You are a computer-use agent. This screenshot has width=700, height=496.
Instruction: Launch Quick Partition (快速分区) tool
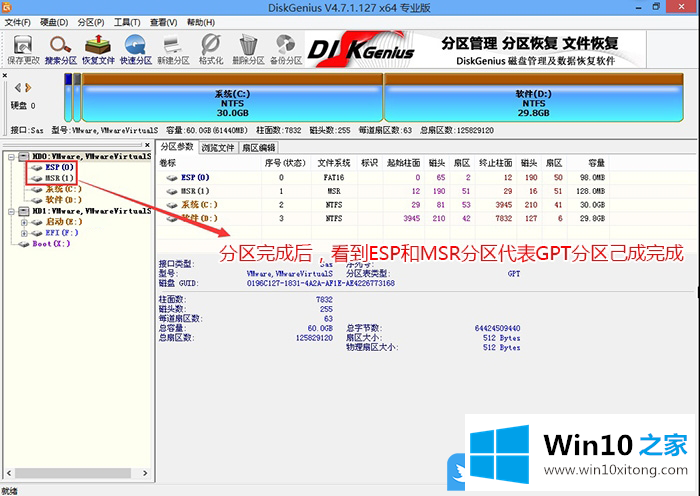tap(136, 49)
